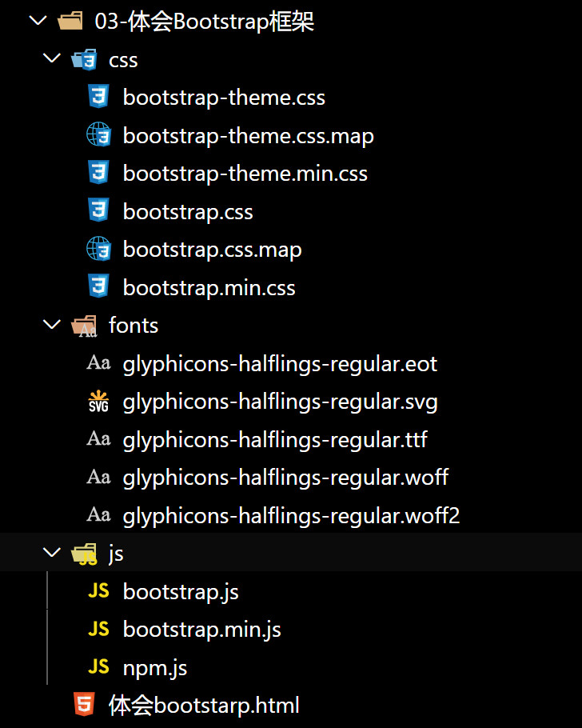Open the bootstrap.js file

tap(181, 592)
